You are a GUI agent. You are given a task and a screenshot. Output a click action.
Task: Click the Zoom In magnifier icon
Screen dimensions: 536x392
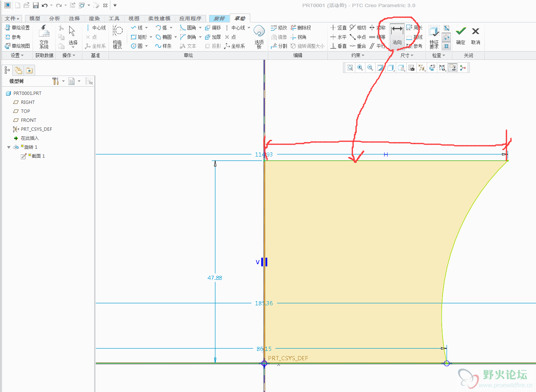[360, 68]
